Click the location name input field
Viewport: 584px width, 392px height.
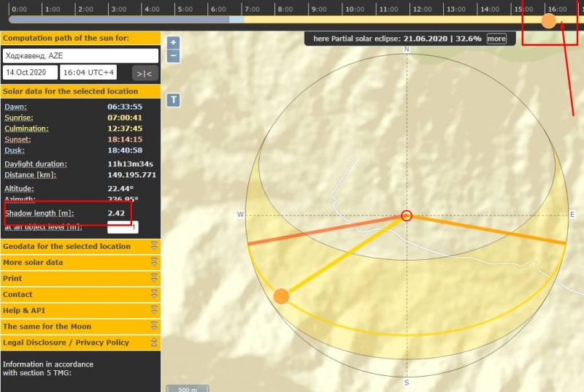click(x=80, y=55)
